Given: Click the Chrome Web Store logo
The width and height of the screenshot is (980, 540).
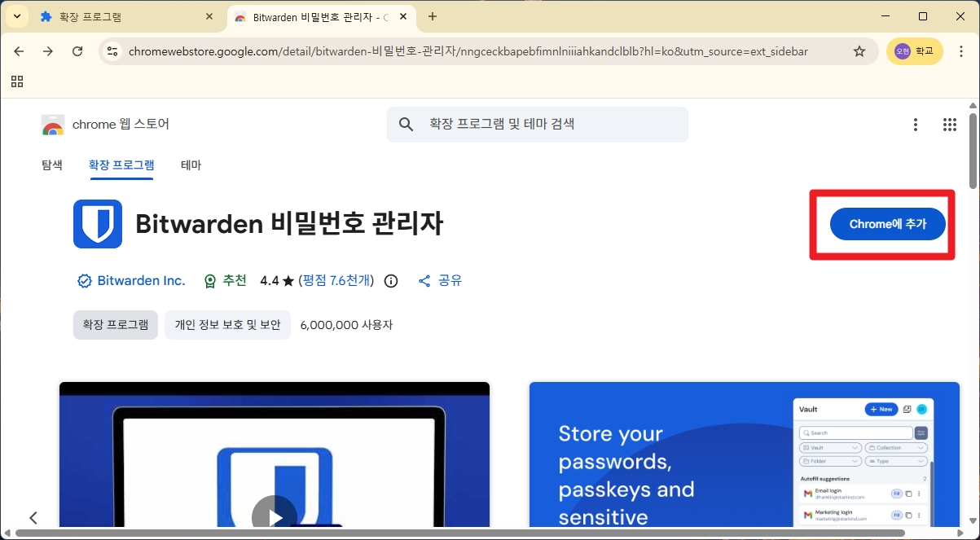Looking at the screenshot, I should coord(52,124).
